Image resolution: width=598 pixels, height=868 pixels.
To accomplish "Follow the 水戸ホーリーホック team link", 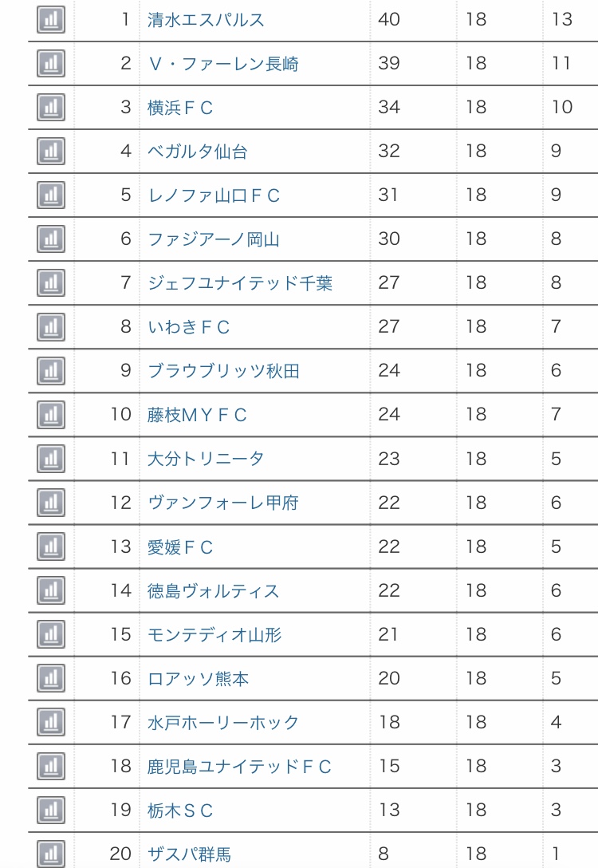I will 223,723.
